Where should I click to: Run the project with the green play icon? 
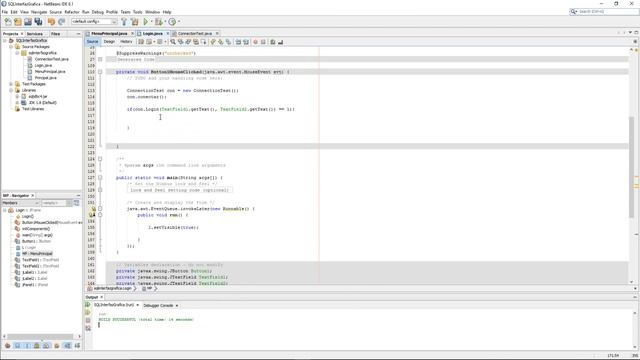(x=145, y=22)
